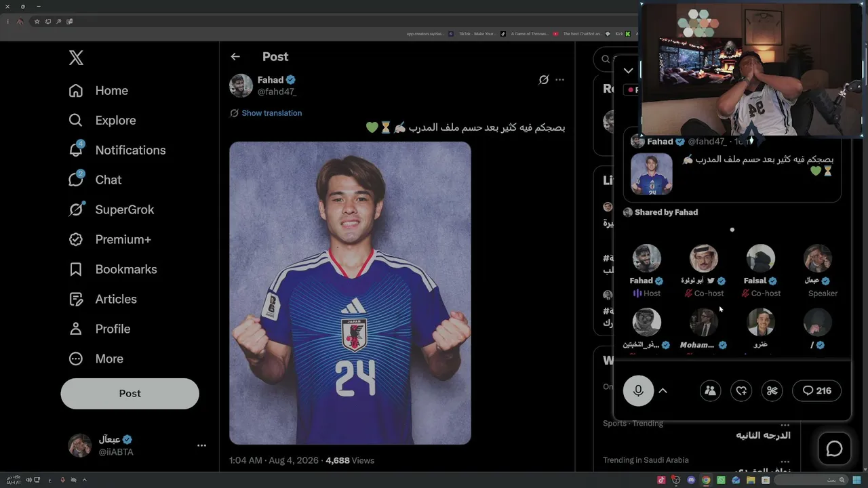Open the Explore page

102,120
